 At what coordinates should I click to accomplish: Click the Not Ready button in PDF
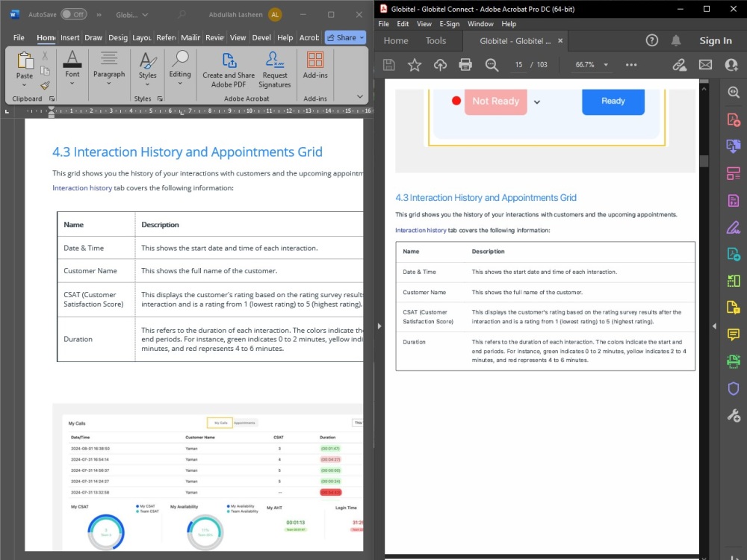pyautogui.click(x=495, y=101)
